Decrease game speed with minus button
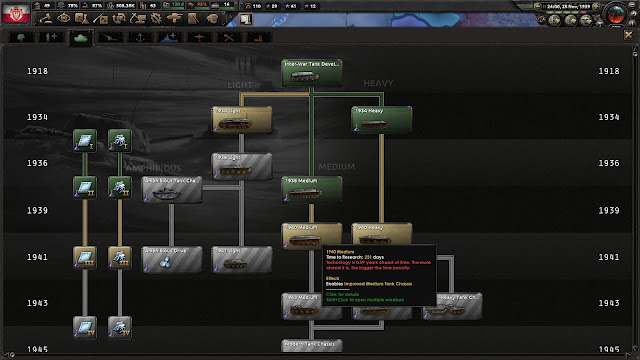This screenshot has width=640, height=360. [x=538, y=7]
